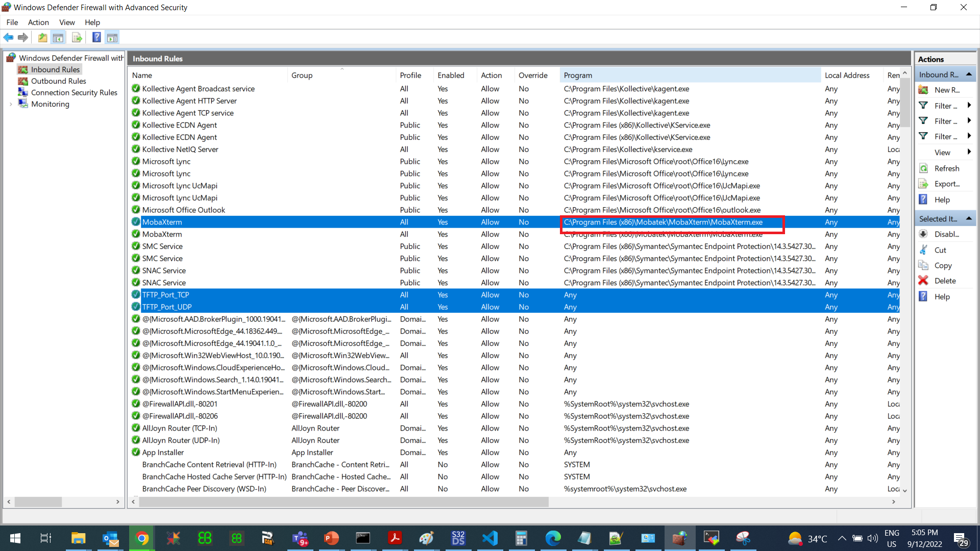The height and width of the screenshot is (551, 980).
Task: Click the Disable Rule icon in Actions
Action: click(923, 234)
